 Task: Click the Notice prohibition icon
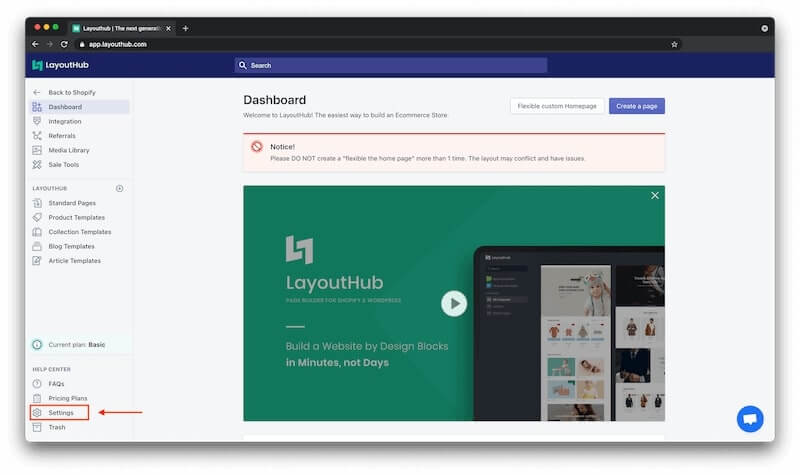(257, 147)
